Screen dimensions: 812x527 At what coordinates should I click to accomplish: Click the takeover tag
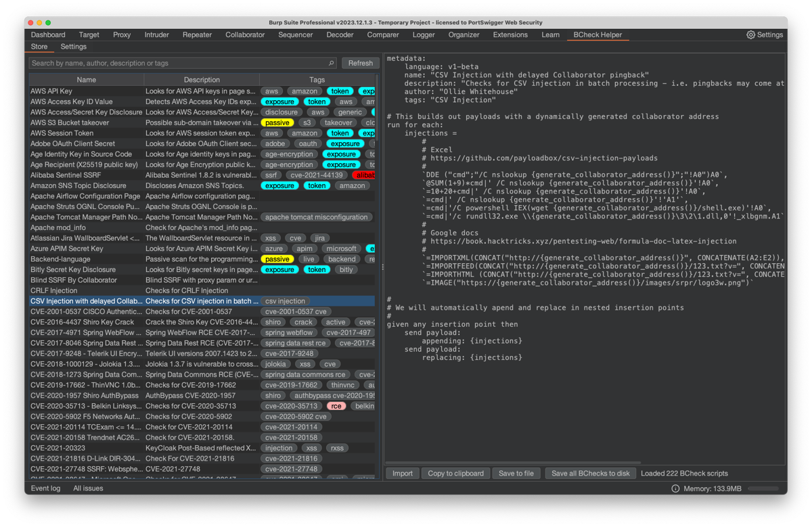coord(338,122)
